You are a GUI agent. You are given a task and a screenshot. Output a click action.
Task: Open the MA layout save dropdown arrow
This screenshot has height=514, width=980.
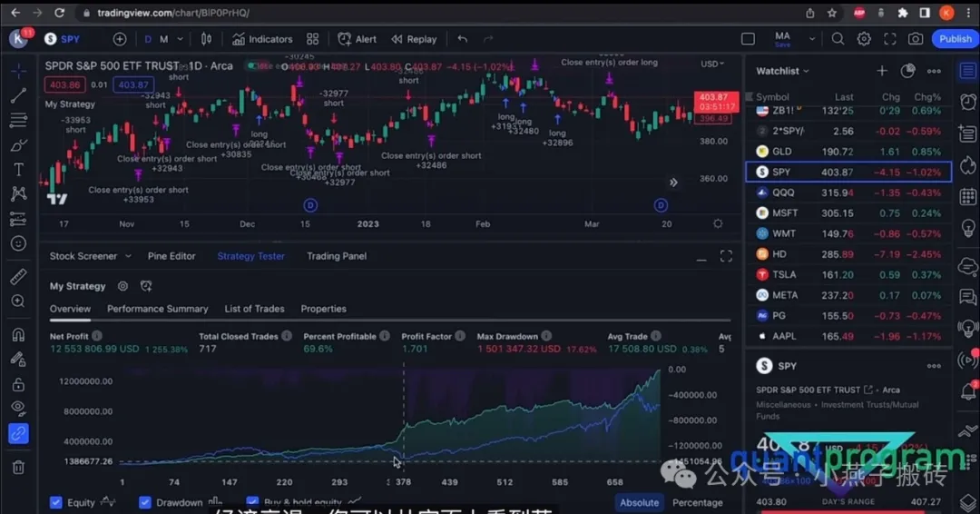[x=811, y=39]
